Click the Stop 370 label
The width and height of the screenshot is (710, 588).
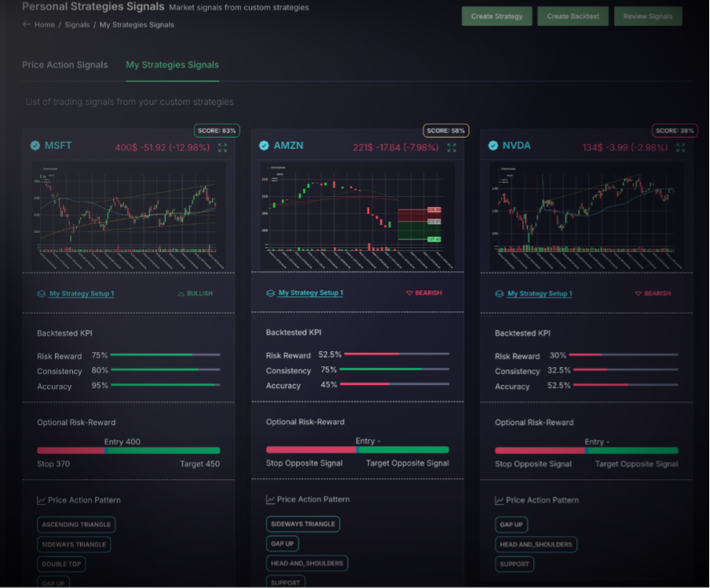pyautogui.click(x=54, y=464)
